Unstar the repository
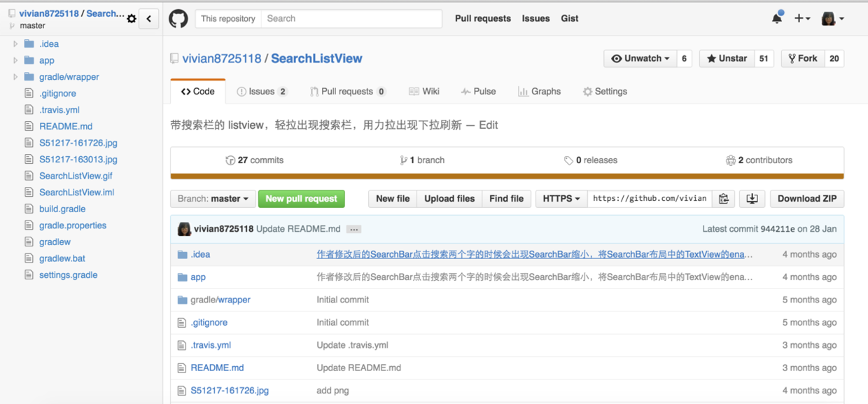Image resolution: width=868 pixels, height=404 pixels. pos(727,59)
